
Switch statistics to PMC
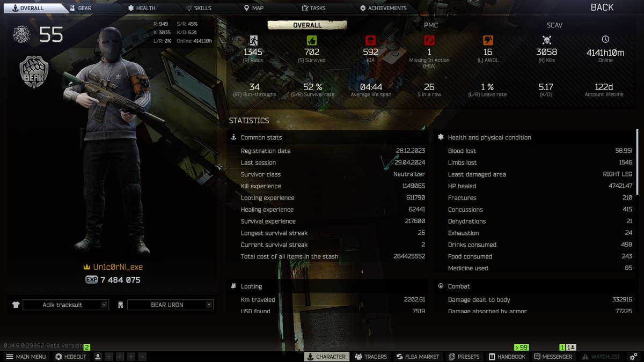(431, 25)
